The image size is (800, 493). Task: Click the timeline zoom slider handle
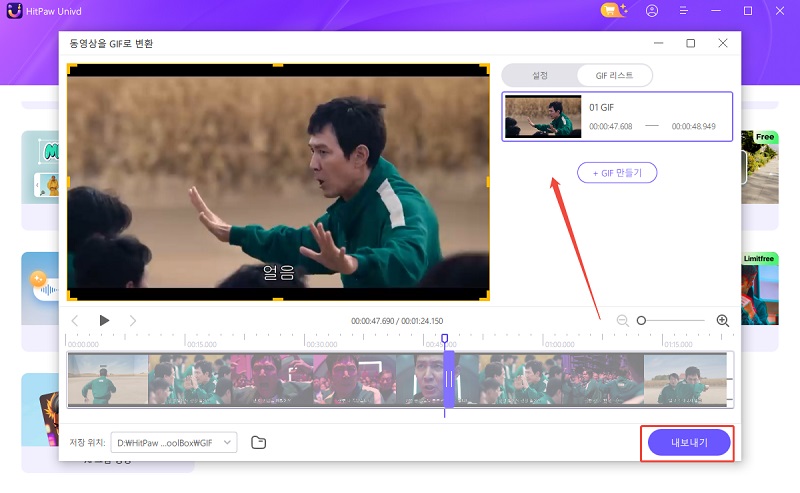coord(641,321)
